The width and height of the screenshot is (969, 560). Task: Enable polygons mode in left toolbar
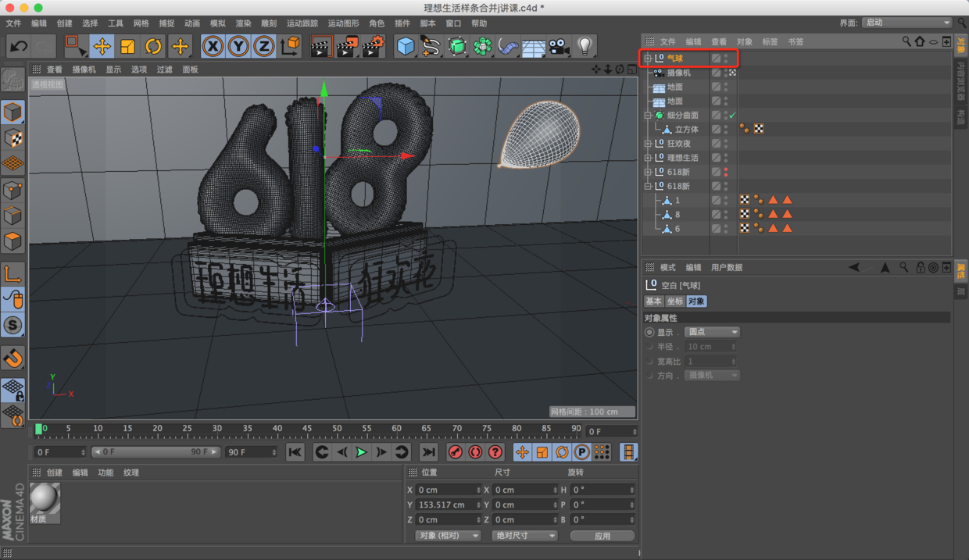point(13,241)
